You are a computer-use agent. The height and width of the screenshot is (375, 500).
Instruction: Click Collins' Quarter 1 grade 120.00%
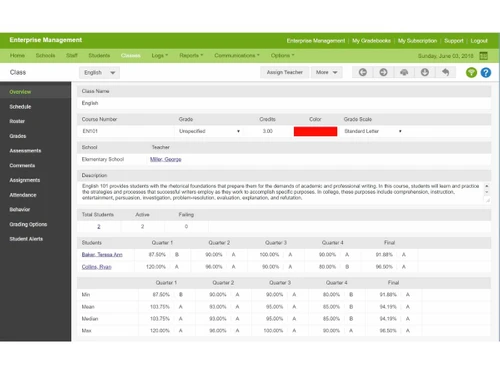pyautogui.click(x=156, y=267)
